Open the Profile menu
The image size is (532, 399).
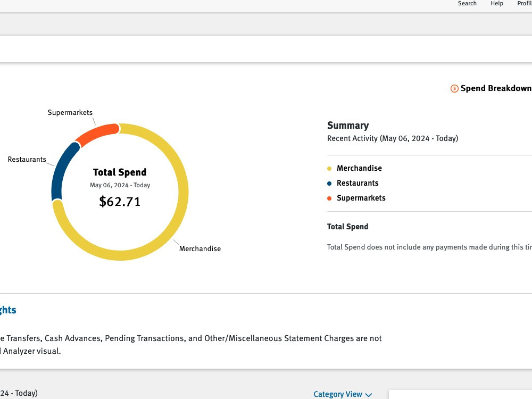(524, 4)
